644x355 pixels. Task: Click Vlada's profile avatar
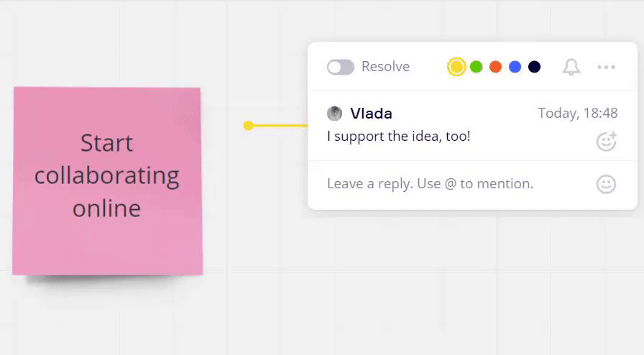334,114
